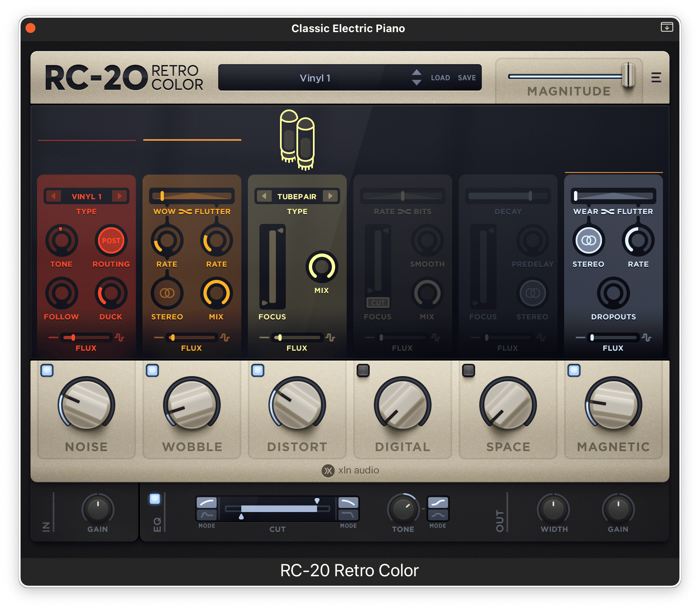The width and height of the screenshot is (700, 610).
Task: Toggle the Digital Cut button
Action: point(378,303)
